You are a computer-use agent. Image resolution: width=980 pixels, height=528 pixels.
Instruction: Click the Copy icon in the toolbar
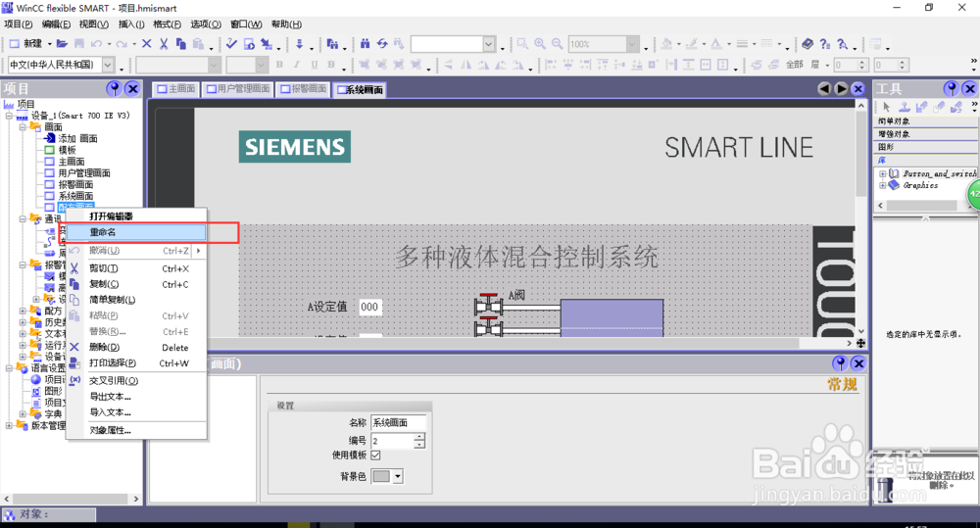pos(181,44)
